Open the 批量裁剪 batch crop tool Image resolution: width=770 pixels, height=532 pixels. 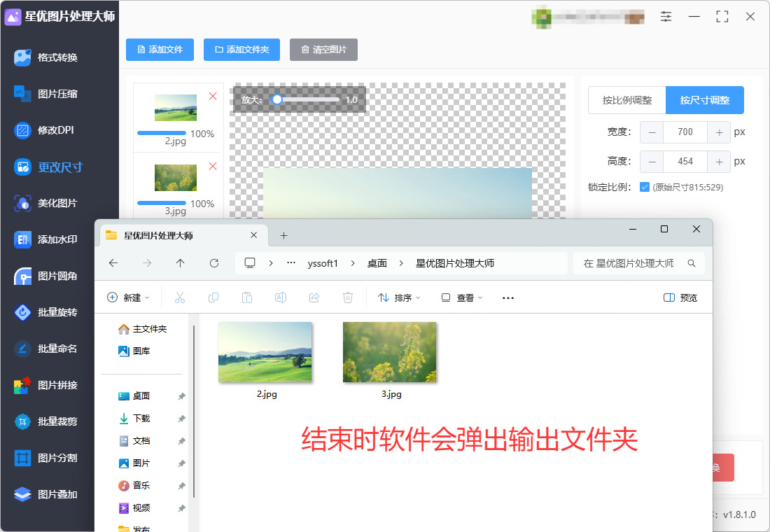coord(46,421)
